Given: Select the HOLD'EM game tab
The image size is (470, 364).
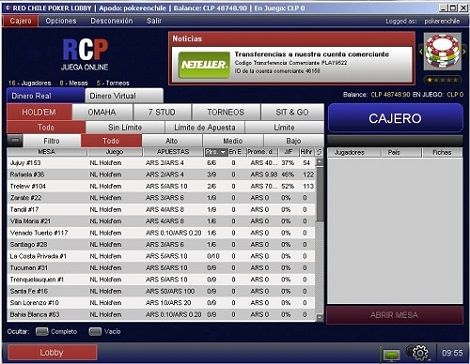Looking at the screenshot, I should (x=39, y=112).
